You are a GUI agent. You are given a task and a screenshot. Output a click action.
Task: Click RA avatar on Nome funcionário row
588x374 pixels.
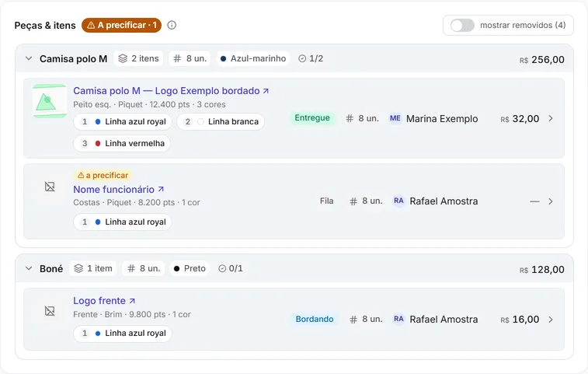[x=398, y=201]
